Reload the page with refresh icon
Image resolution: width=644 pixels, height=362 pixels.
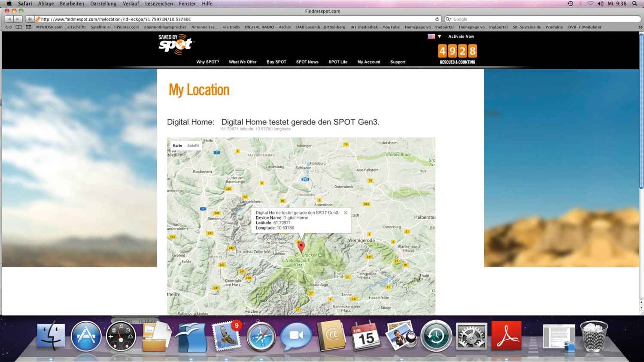(437, 19)
